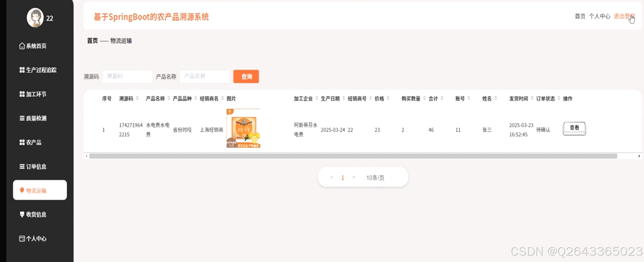Click the 图片 column header

(231, 98)
